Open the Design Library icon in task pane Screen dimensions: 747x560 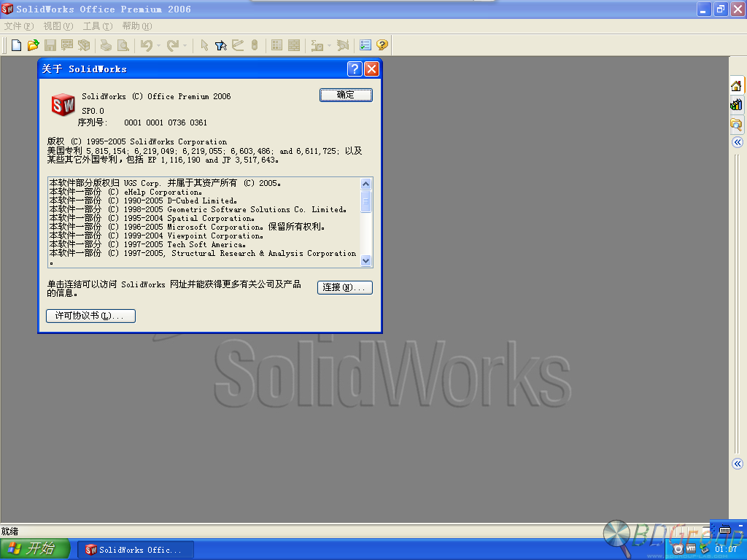pyautogui.click(x=736, y=104)
